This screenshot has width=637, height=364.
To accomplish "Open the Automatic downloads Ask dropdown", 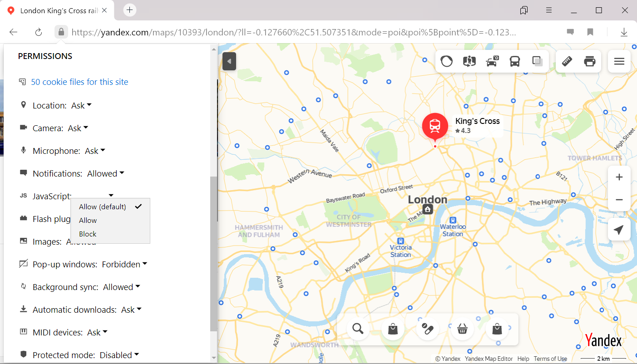I will pyautogui.click(x=132, y=310).
